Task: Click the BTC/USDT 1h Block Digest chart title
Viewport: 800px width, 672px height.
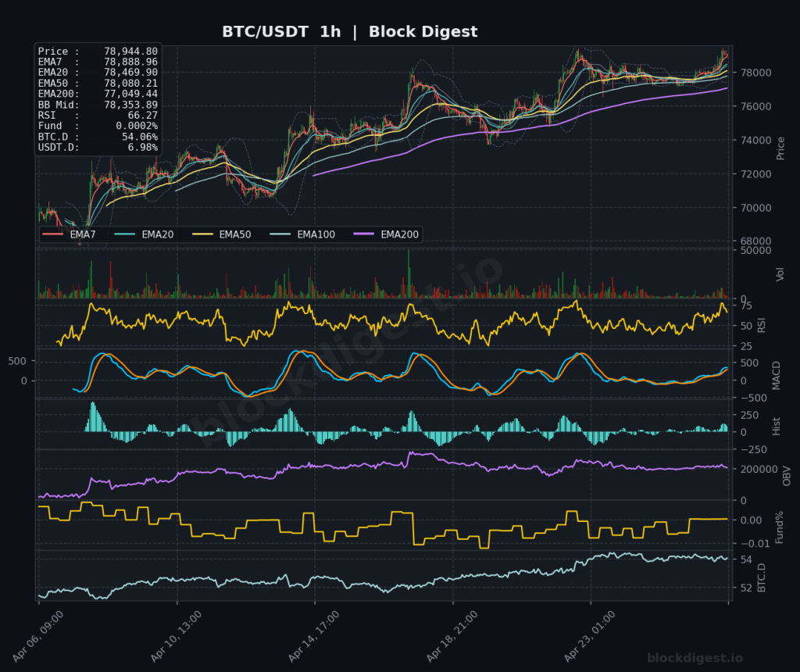Action: (x=349, y=31)
